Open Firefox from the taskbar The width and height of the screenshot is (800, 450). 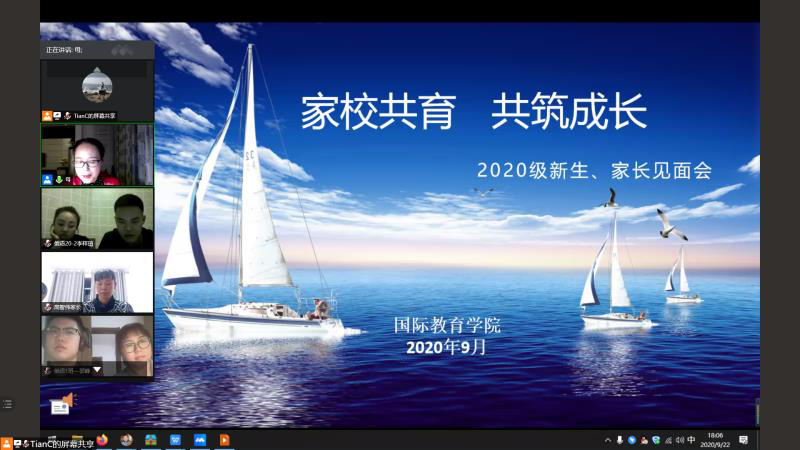[101, 439]
